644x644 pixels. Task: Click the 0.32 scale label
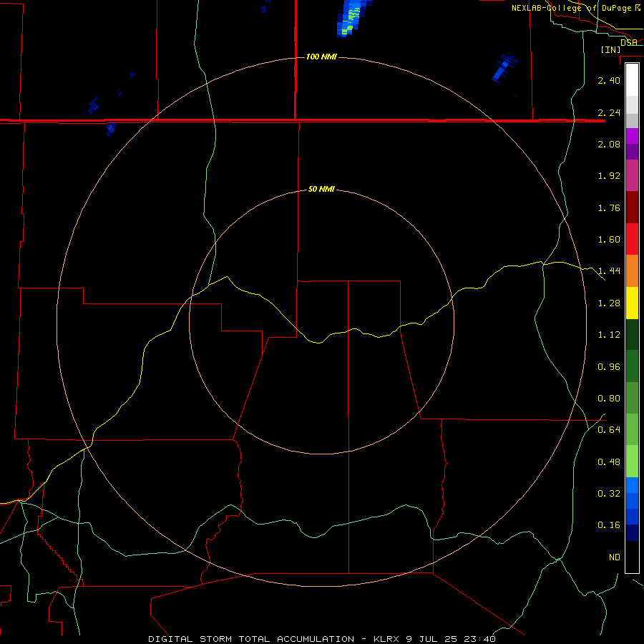(609, 493)
